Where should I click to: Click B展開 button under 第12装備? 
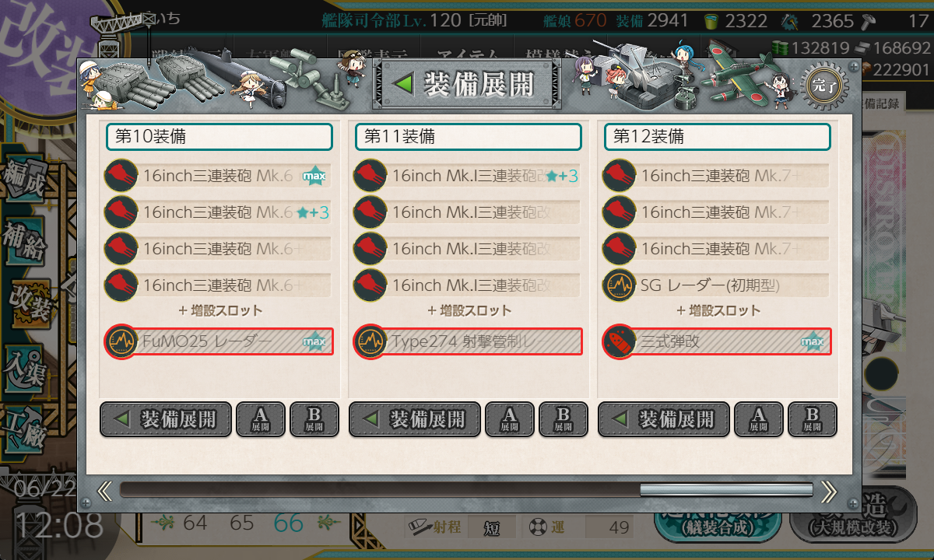pyautogui.click(x=812, y=419)
